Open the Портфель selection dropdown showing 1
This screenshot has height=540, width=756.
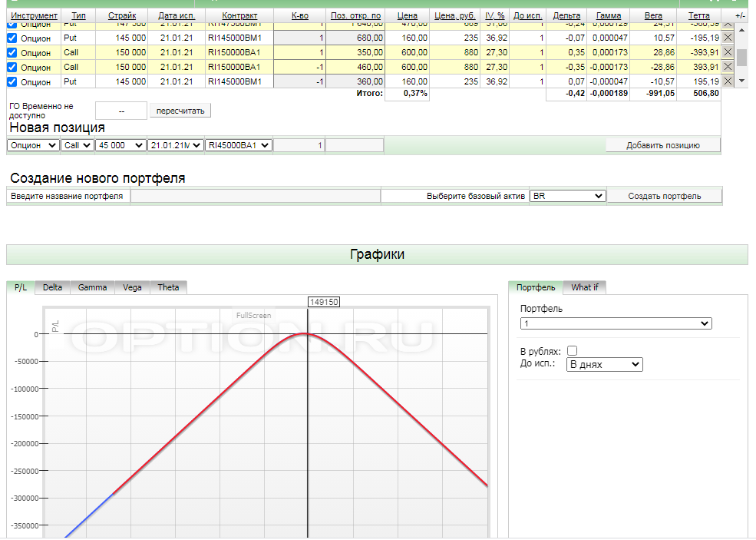click(616, 324)
